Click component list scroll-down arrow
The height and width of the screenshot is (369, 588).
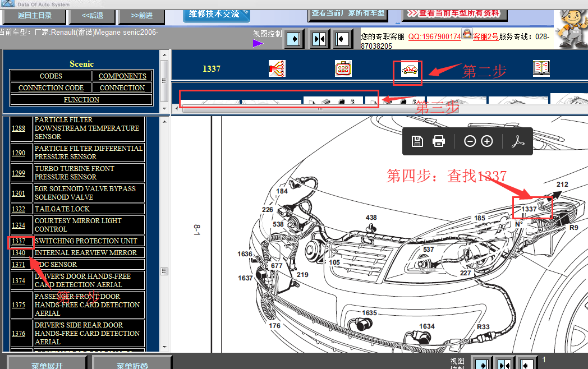[x=164, y=347]
